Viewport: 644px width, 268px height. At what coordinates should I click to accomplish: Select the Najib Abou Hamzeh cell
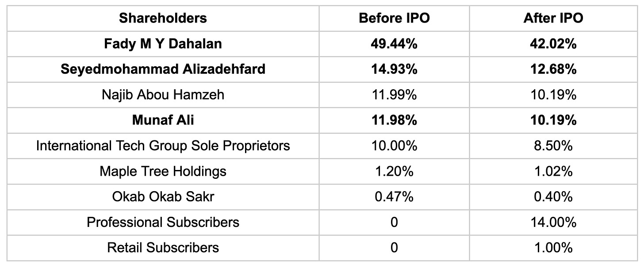tap(163, 94)
